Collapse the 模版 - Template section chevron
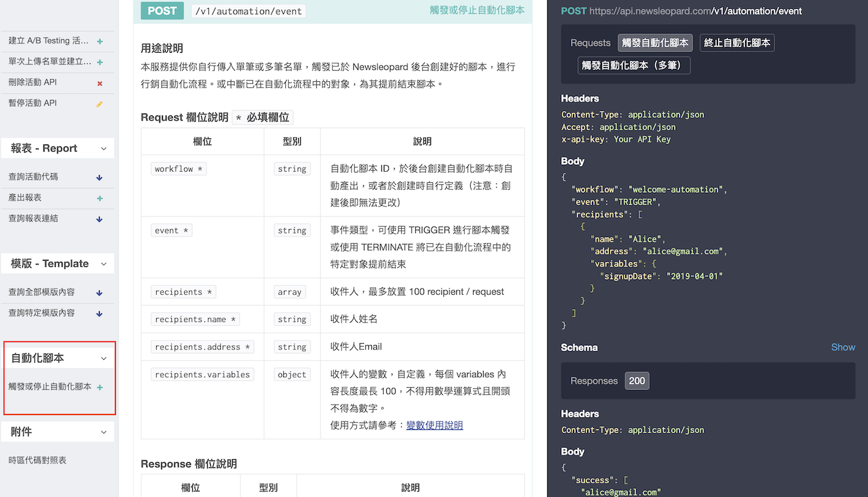This screenshot has width=868, height=497. (x=104, y=264)
